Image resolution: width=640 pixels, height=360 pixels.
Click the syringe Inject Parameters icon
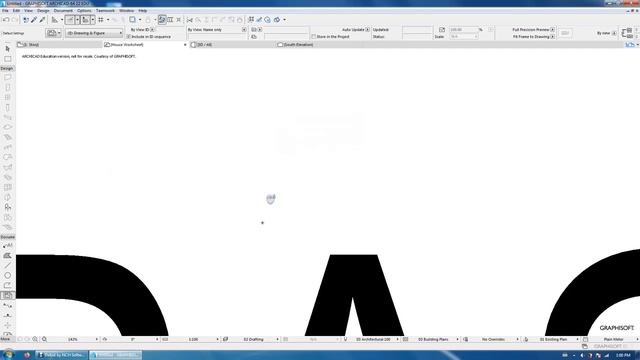point(42,20)
